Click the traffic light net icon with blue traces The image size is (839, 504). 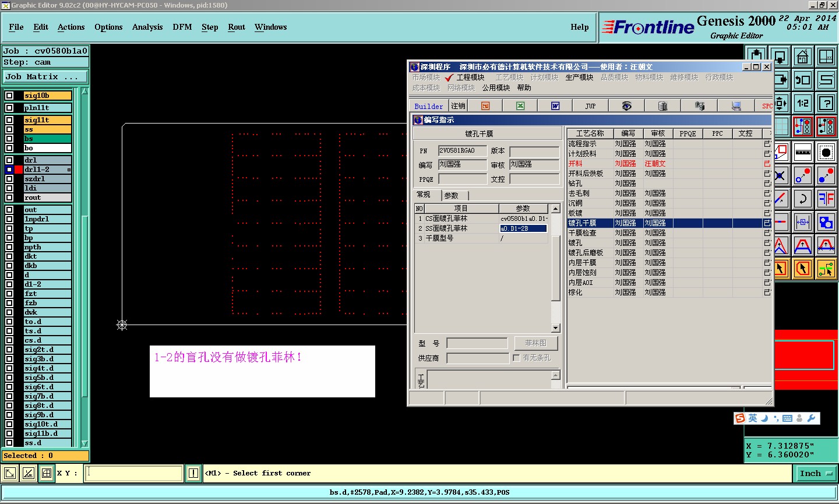tap(803, 126)
